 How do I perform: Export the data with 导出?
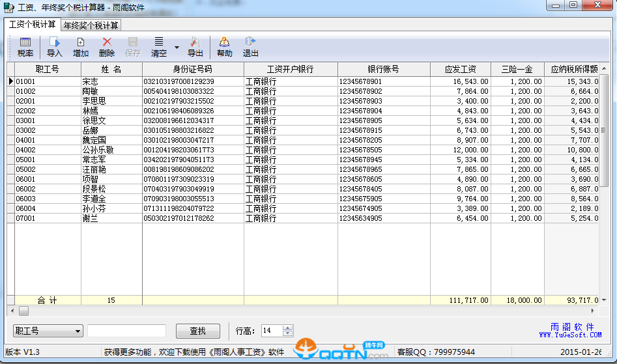[x=195, y=47]
